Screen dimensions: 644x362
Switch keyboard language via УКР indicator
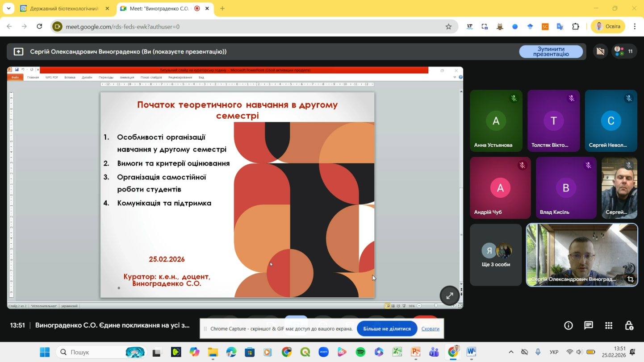(554, 352)
